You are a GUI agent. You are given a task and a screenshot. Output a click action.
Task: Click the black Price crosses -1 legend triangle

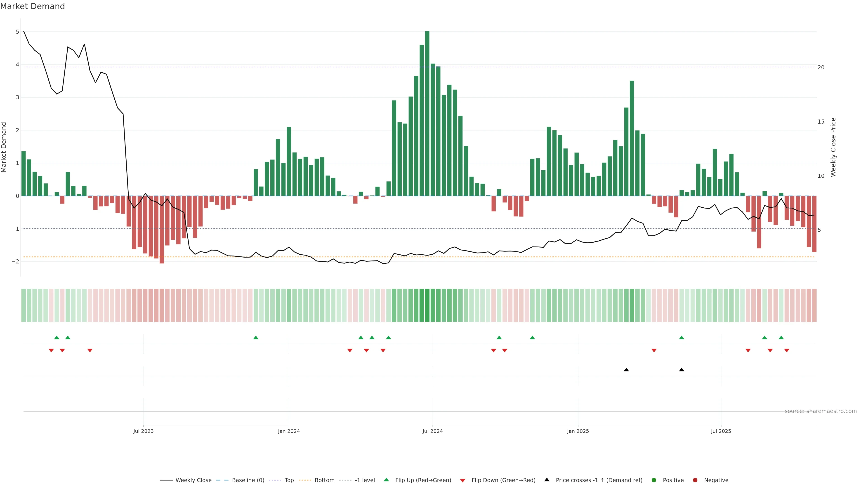547,480
